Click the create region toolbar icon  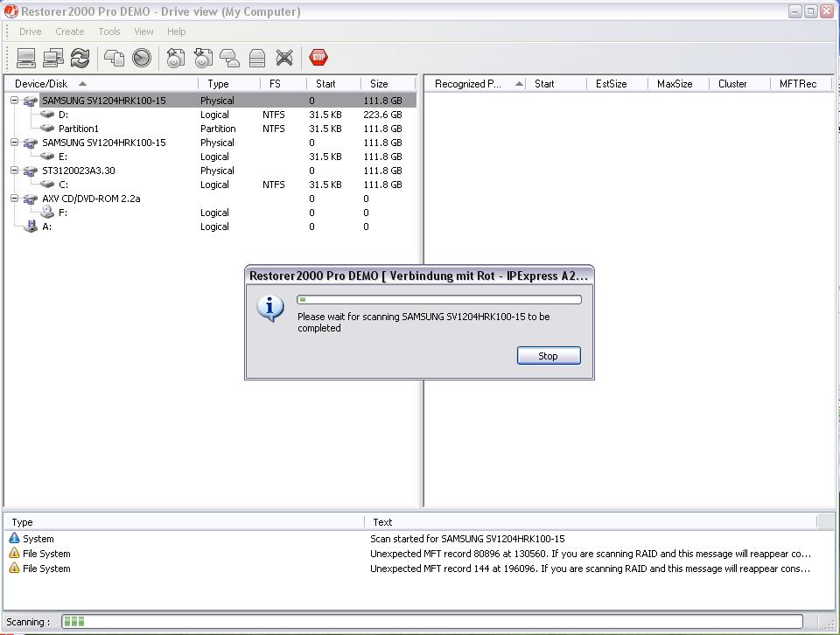coord(230,58)
